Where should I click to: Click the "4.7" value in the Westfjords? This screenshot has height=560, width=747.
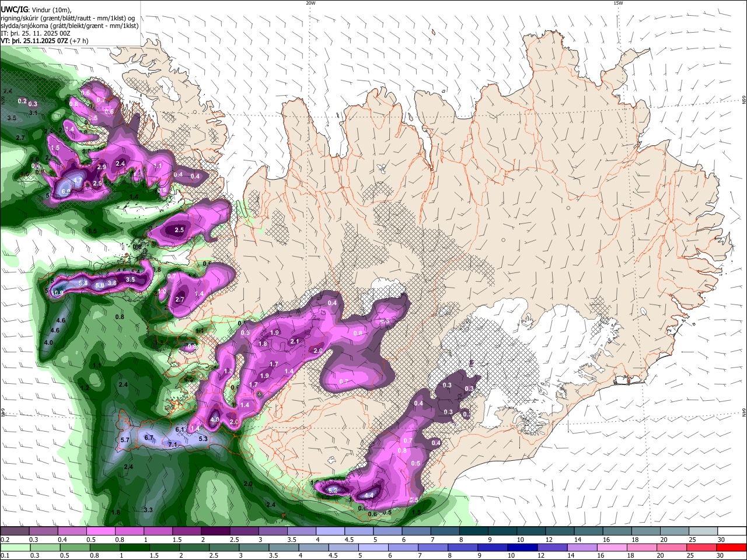tap(77, 181)
